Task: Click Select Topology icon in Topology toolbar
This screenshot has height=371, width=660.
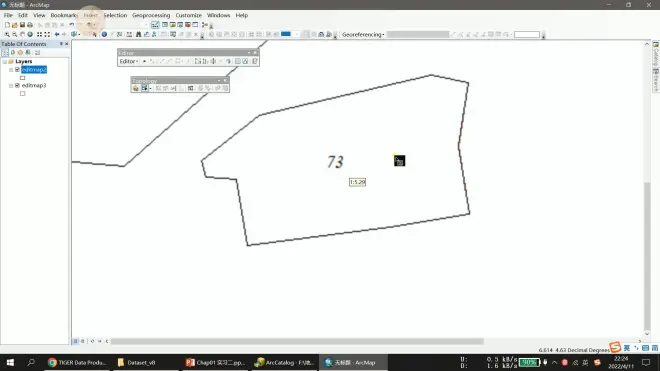Action: [x=136, y=88]
